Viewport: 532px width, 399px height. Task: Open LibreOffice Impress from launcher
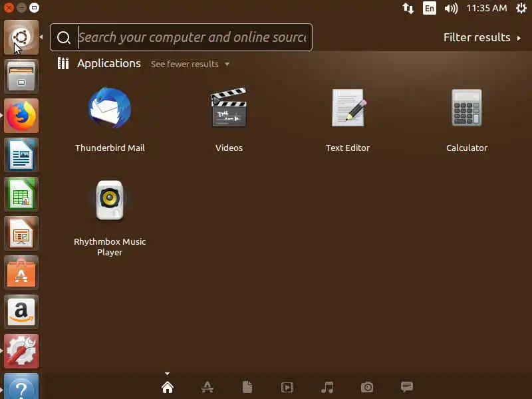pos(21,233)
